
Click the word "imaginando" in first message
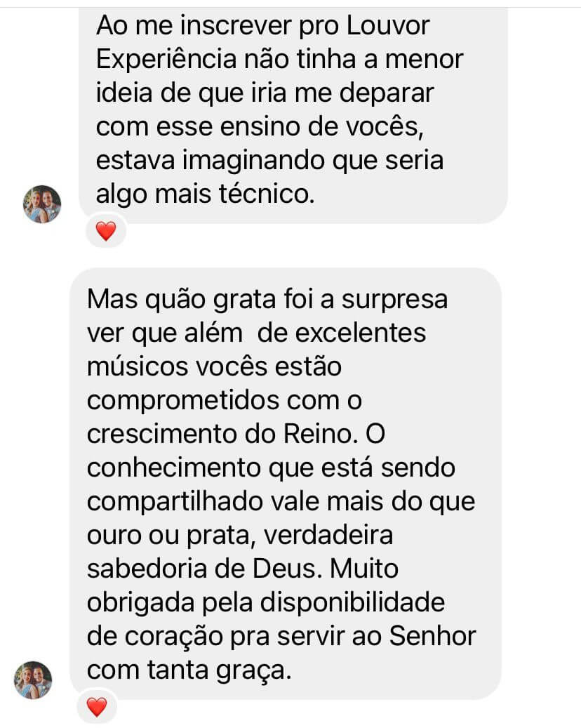click(x=254, y=161)
